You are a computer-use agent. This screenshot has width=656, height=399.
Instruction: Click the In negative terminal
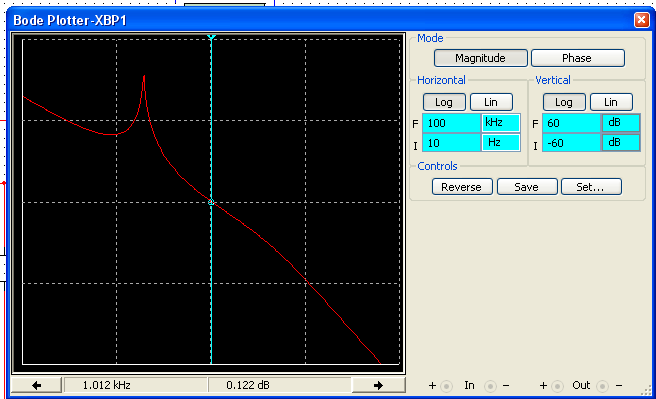(490, 386)
